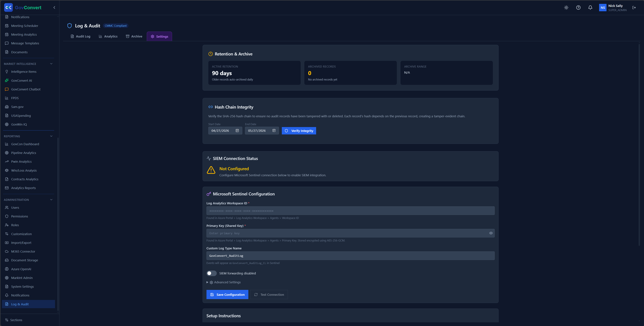Open the help question mark icon
Screen dimensions: 644x326
click(578, 8)
